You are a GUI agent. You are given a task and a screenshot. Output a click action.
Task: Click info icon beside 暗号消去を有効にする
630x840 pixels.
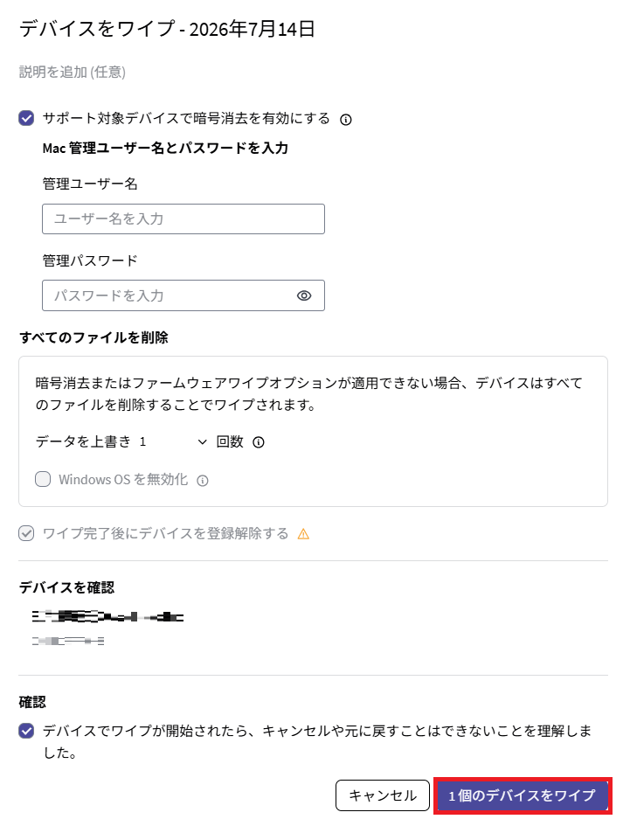346,120
